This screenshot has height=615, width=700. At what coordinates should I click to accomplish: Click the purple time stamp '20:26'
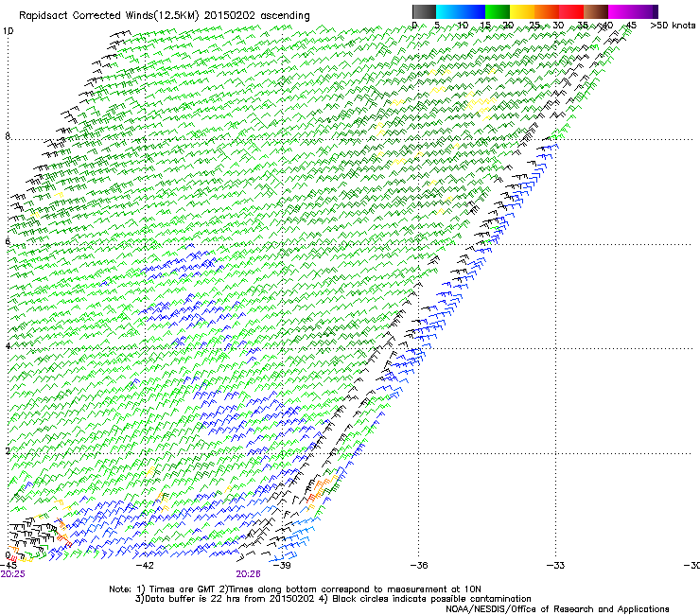pos(248,574)
